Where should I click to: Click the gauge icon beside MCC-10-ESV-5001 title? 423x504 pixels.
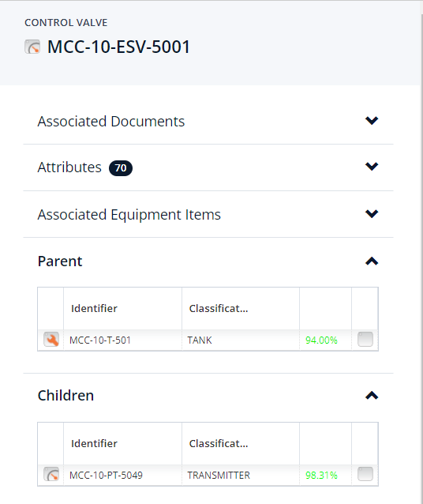[x=32, y=47]
